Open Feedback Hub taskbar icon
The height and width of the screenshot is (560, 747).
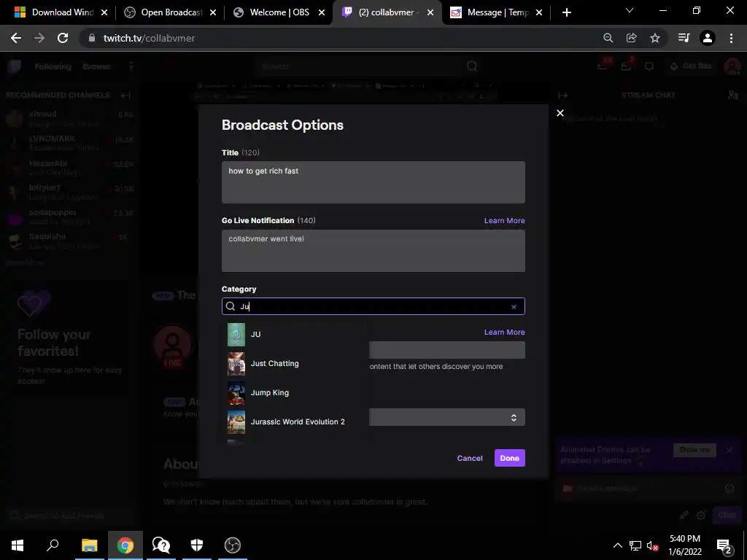click(x=161, y=545)
